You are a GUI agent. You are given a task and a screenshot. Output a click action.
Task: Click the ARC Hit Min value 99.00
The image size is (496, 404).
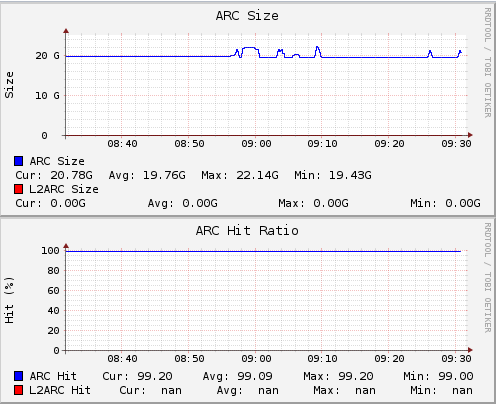point(456,376)
